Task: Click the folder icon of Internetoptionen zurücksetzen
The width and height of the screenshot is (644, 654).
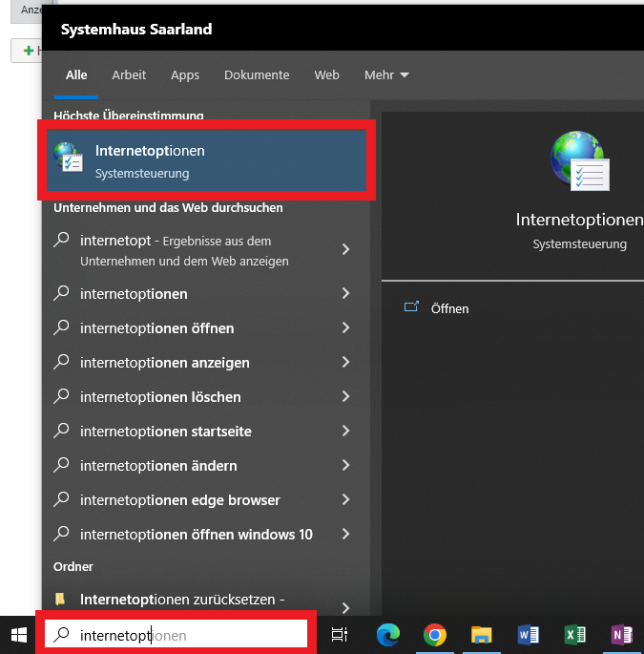Action: 60,599
